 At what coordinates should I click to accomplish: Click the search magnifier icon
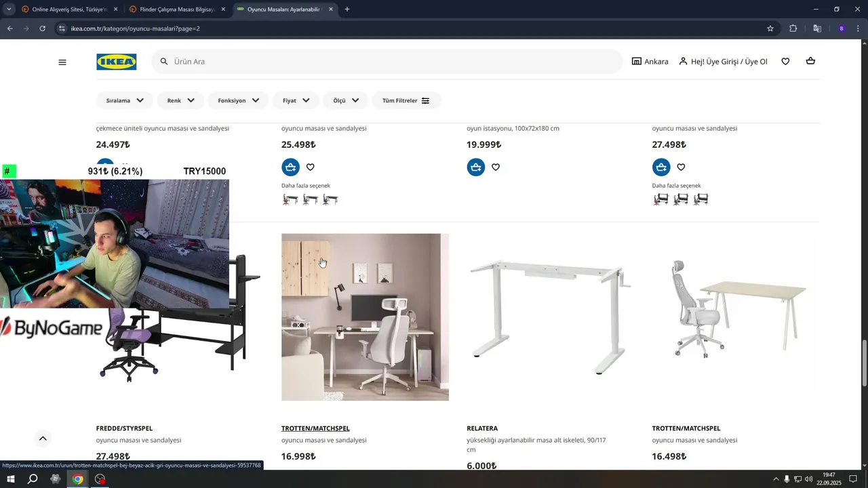tap(164, 62)
